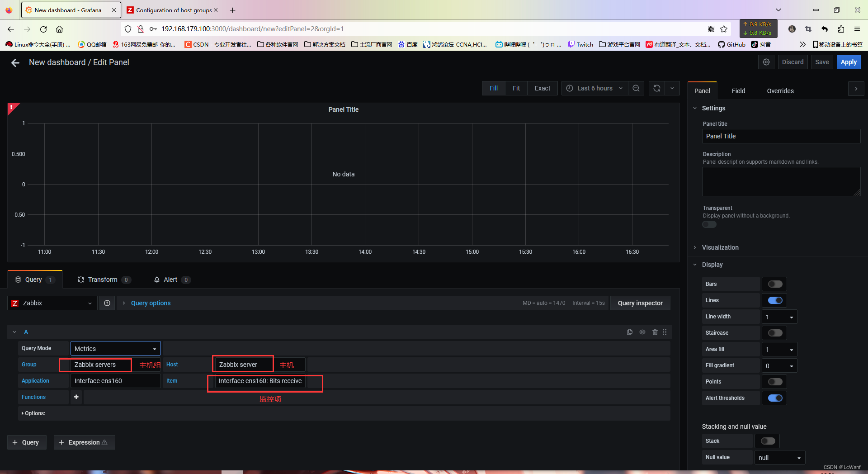Expand the Visualization section

pos(720,247)
